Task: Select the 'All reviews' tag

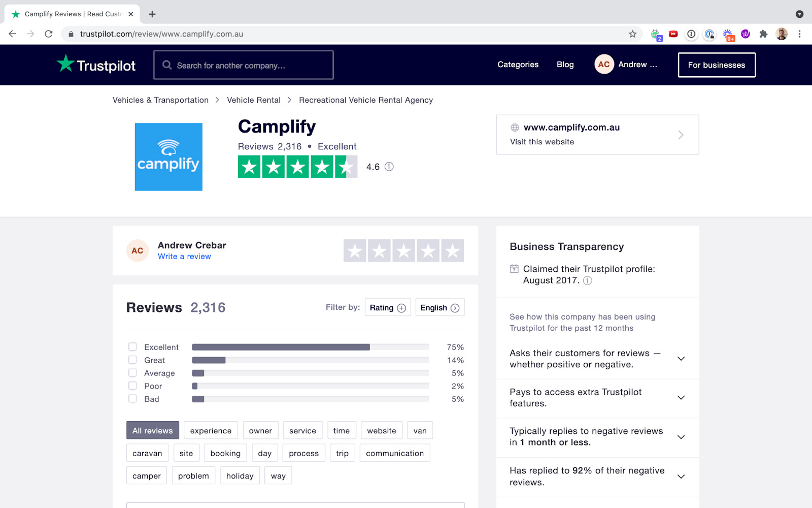Action: click(153, 430)
